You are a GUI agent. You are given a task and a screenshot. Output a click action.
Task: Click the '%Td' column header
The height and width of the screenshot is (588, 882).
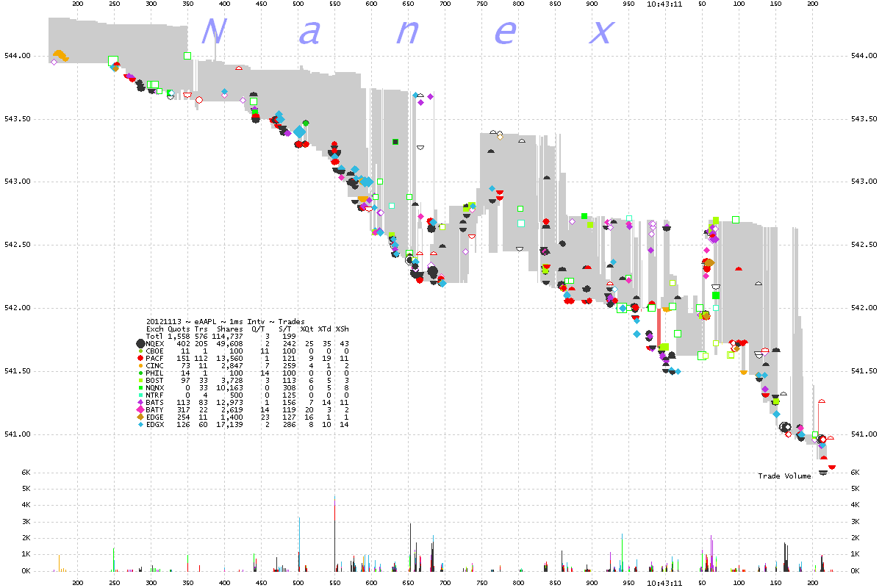pos(324,329)
